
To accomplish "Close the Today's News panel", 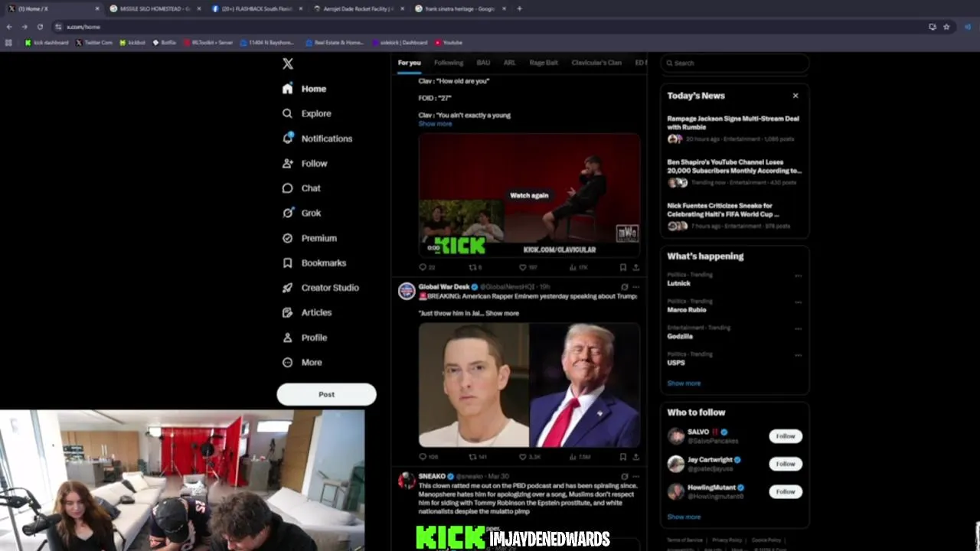I will click(795, 96).
